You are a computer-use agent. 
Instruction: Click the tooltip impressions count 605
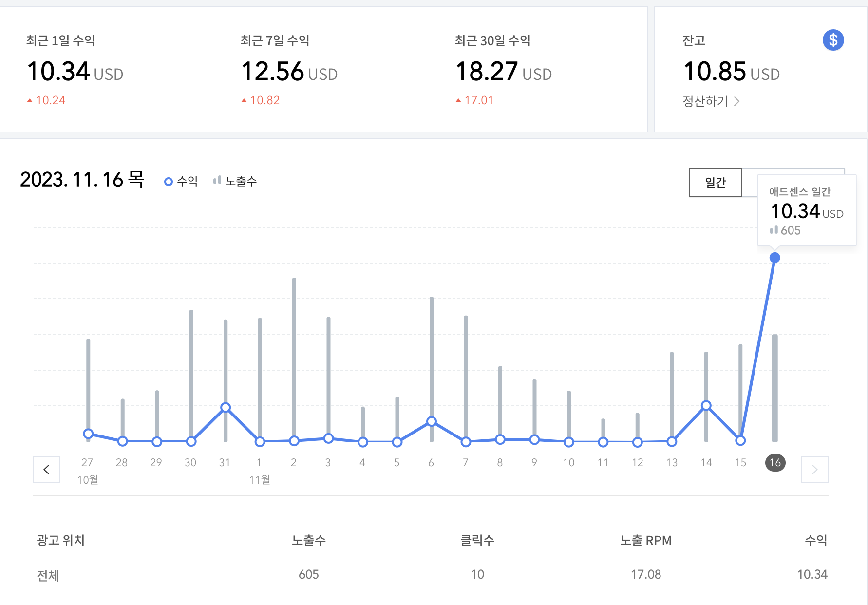click(791, 230)
